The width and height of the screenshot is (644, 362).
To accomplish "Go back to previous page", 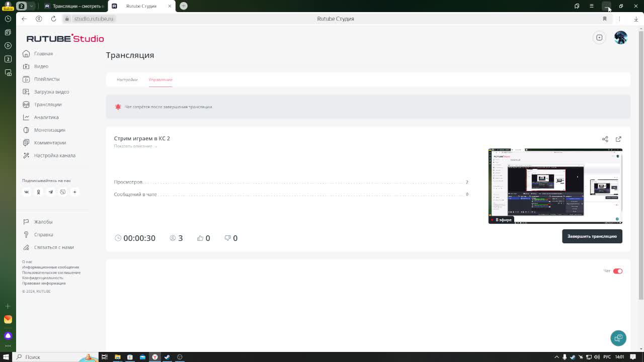I will coord(24,19).
